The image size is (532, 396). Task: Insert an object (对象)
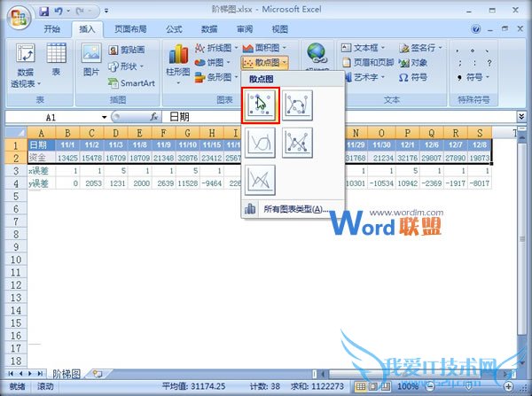click(x=413, y=62)
